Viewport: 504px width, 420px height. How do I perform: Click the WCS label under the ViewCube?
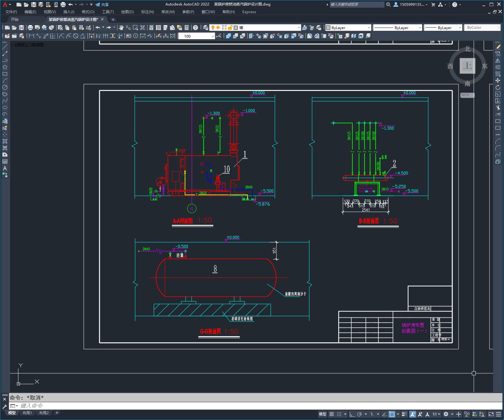(465, 95)
